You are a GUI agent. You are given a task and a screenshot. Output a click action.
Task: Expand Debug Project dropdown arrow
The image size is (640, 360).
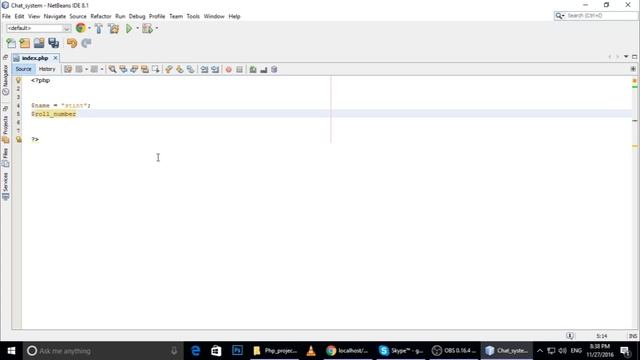pos(157,28)
